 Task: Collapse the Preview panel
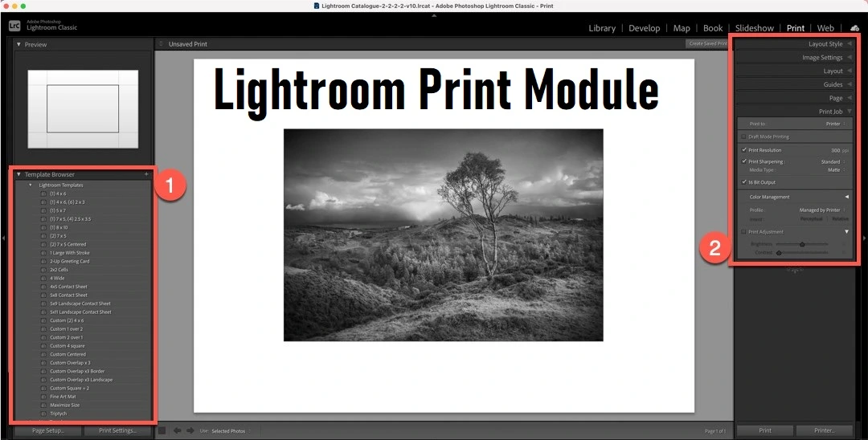coord(18,44)
